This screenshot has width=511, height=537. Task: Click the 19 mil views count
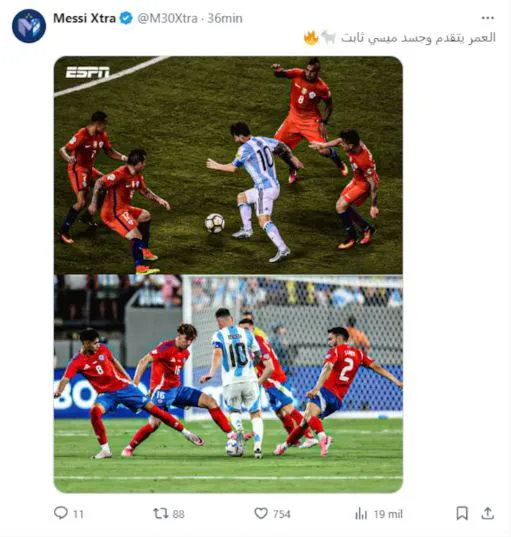point(388,514)
